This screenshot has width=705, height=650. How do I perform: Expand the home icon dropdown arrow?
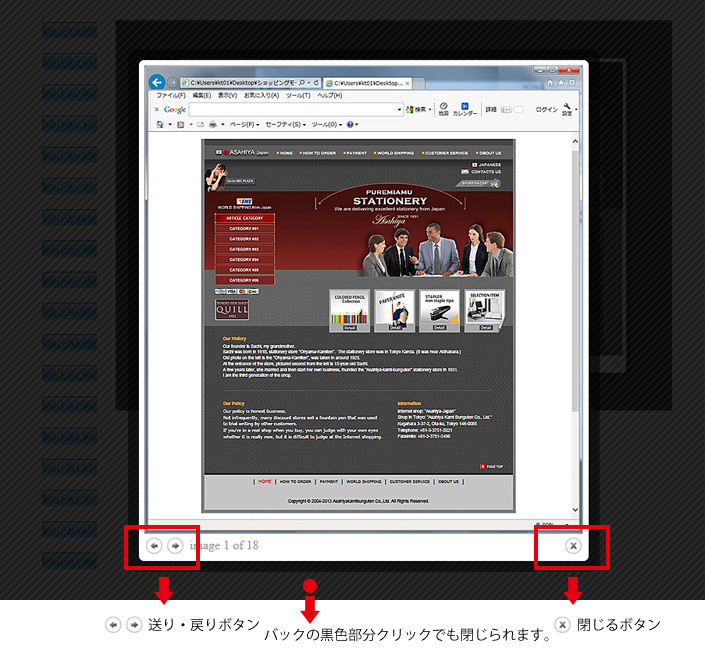(x=170, y=125)
